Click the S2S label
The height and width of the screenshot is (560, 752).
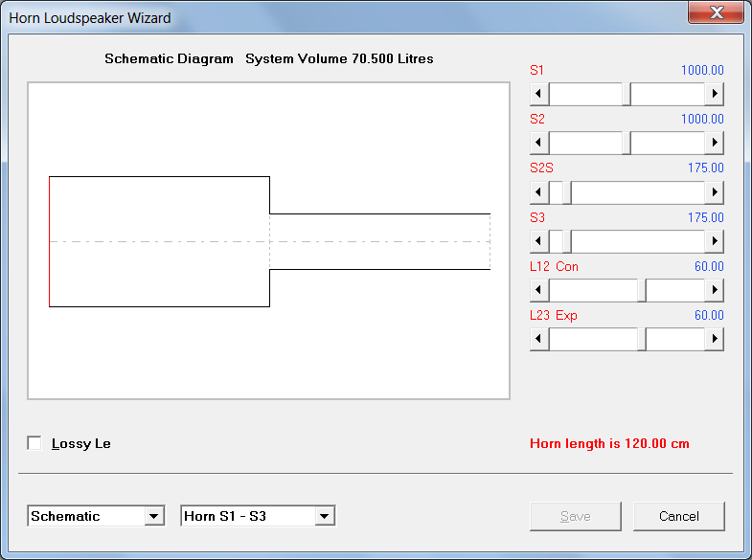click(x=541, y=168)
